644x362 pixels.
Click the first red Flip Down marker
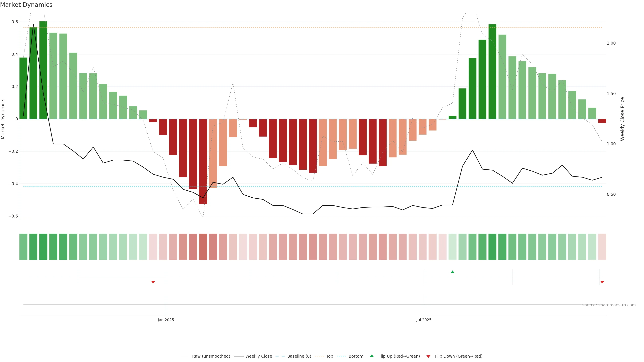pos(153,282)
